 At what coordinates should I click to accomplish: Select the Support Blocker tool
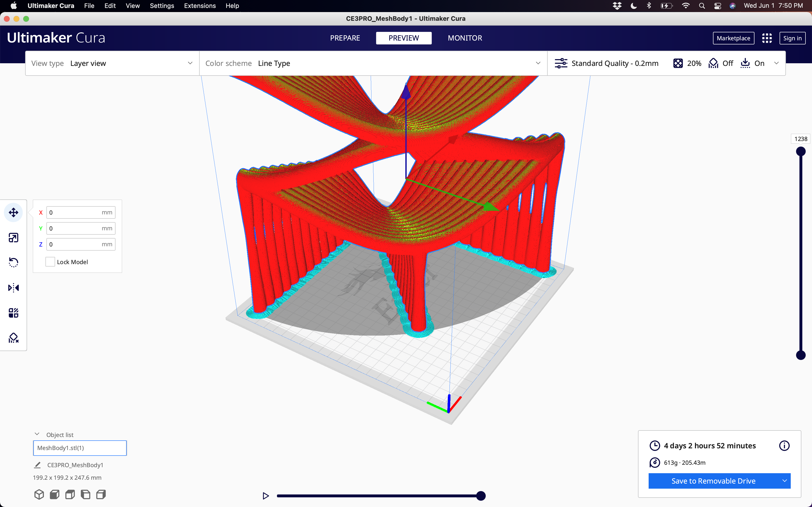pyautogui.click(x=14, y=338)
